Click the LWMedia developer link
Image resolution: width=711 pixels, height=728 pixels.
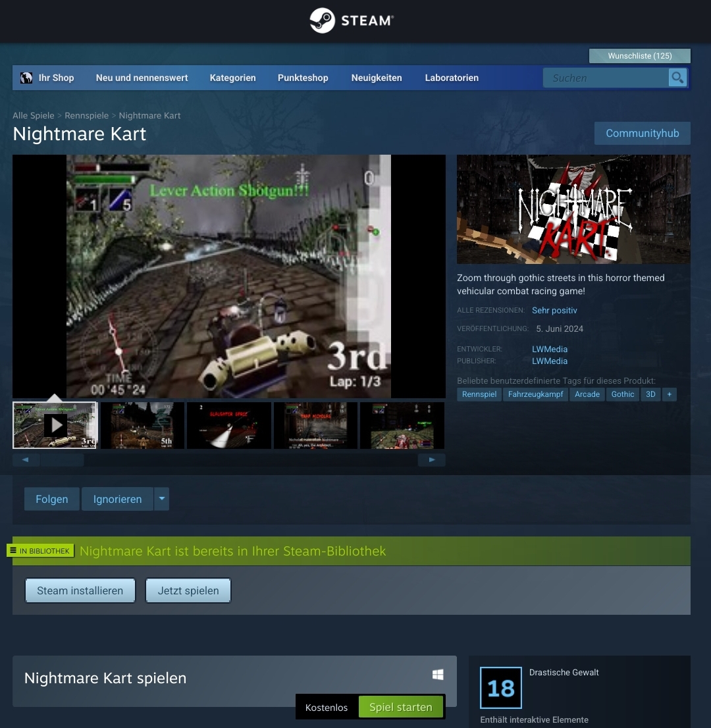(x=550, y=349)
